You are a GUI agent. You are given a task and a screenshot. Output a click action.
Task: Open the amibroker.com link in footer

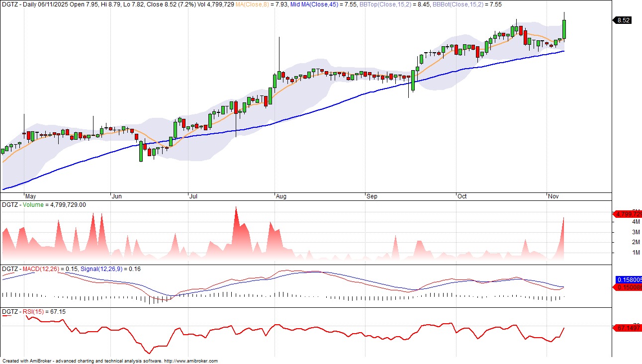click(x=190, y=361)
